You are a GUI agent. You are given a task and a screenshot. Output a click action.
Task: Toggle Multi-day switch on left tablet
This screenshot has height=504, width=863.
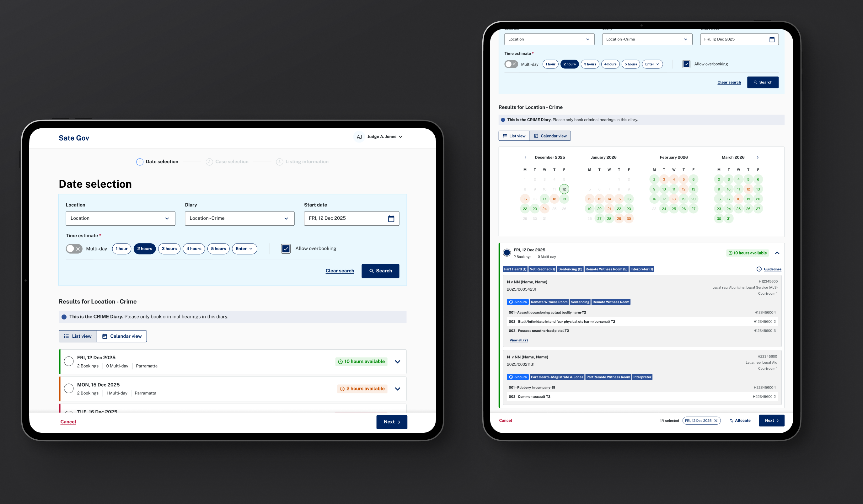[x=74, y=249]
